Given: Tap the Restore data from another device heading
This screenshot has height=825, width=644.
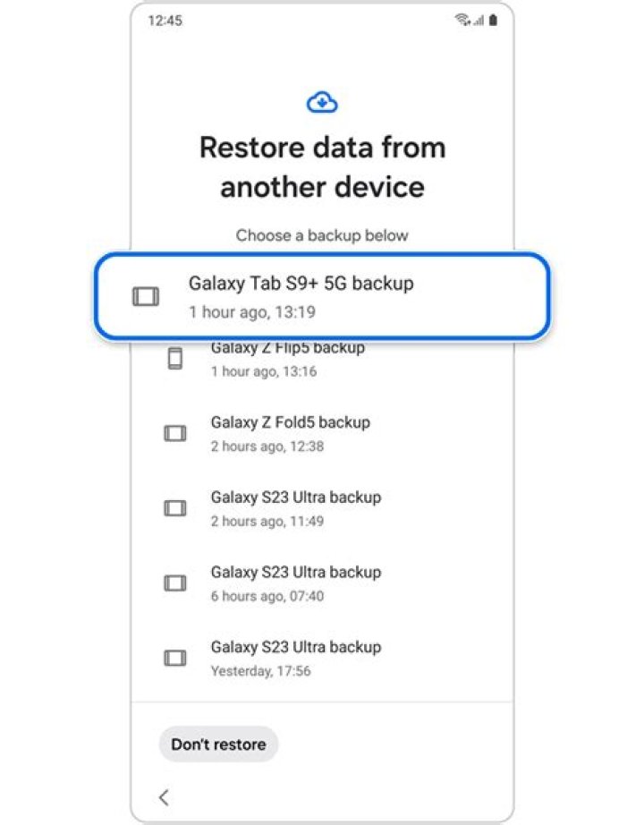Looking at the screenshot, I should [x=322, y=167].
